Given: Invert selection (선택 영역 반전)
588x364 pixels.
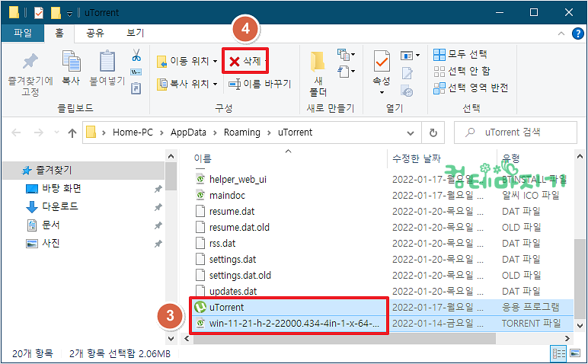Looking at the screenshot, I should (x=471, y=88).
